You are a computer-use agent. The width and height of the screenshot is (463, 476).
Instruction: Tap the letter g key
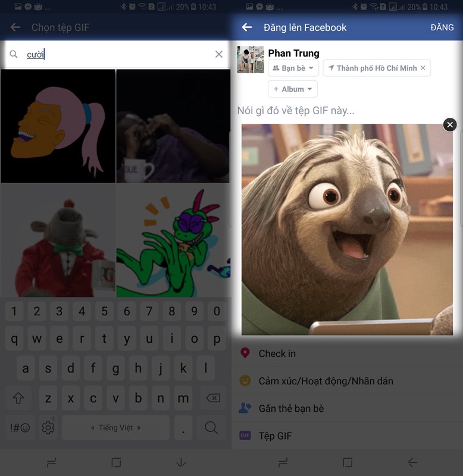[x=115, y=368]
